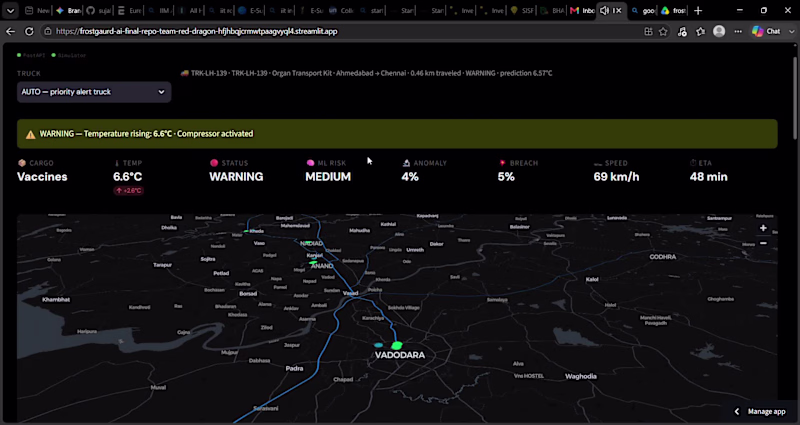This screenshot has width=800, height=425.
Task: Open the browser apps grid icon
Action: point(648,32)
